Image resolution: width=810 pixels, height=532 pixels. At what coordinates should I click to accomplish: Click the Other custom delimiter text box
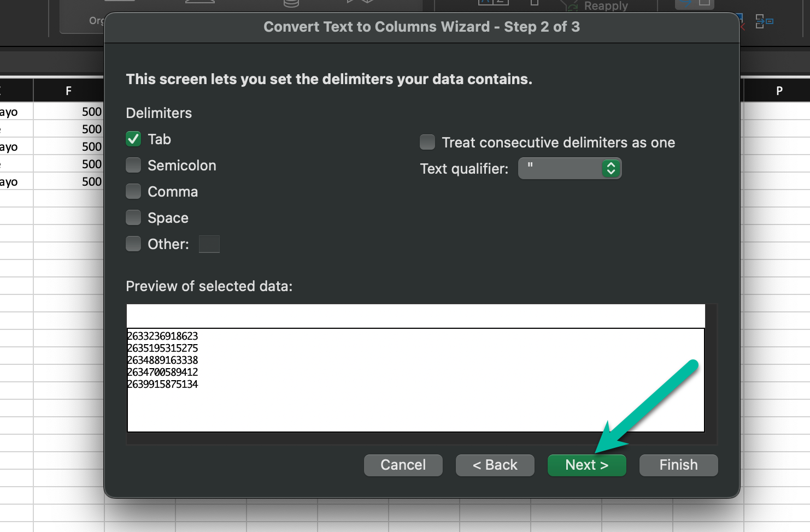[209, 244]
